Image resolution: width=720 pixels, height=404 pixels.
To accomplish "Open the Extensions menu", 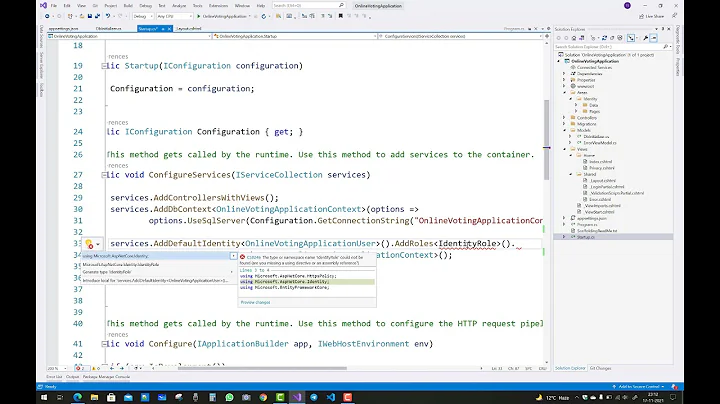I will 218,6.
